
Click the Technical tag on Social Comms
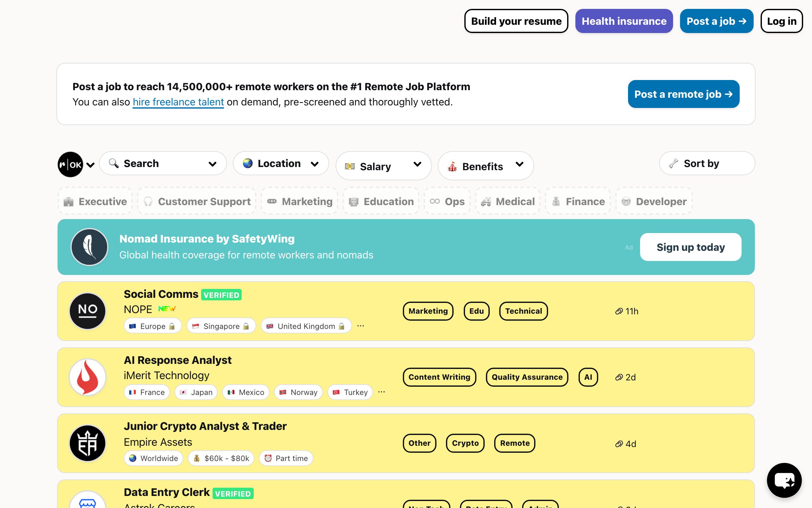[523, 311]
